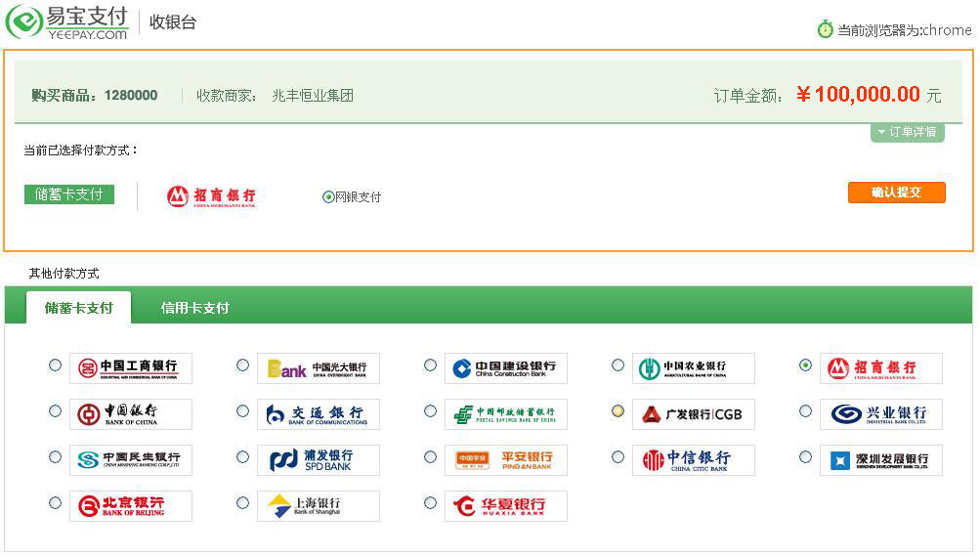The height and width of the screenshot is (558, 980).
Task: Choose the China Minsheng Bank logo
Action: (131, 460)
